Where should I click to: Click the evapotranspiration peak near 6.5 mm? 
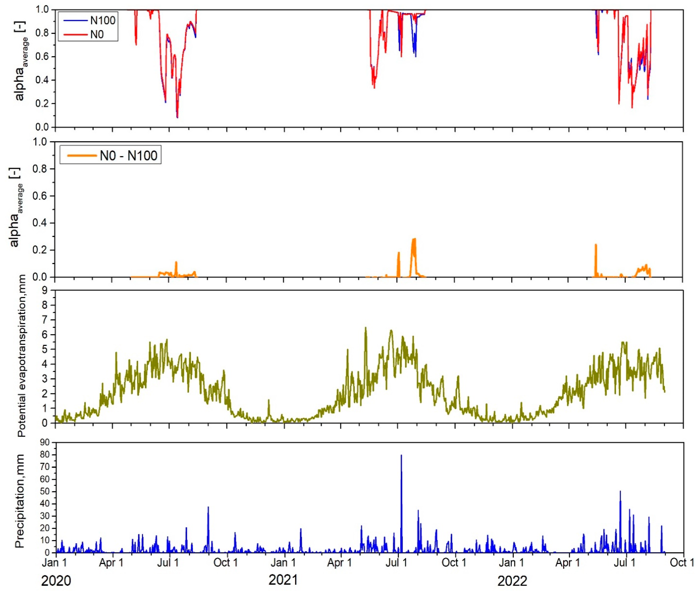point(365,328)
